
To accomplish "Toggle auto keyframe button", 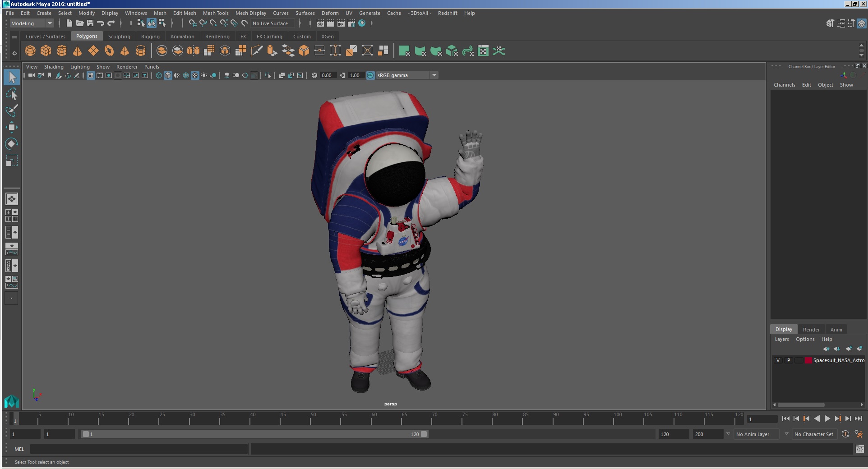I will (x=845, y=434).
